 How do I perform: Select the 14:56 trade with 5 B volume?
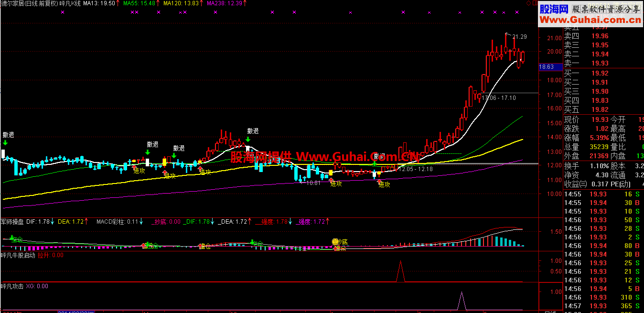tap(603, 289)
